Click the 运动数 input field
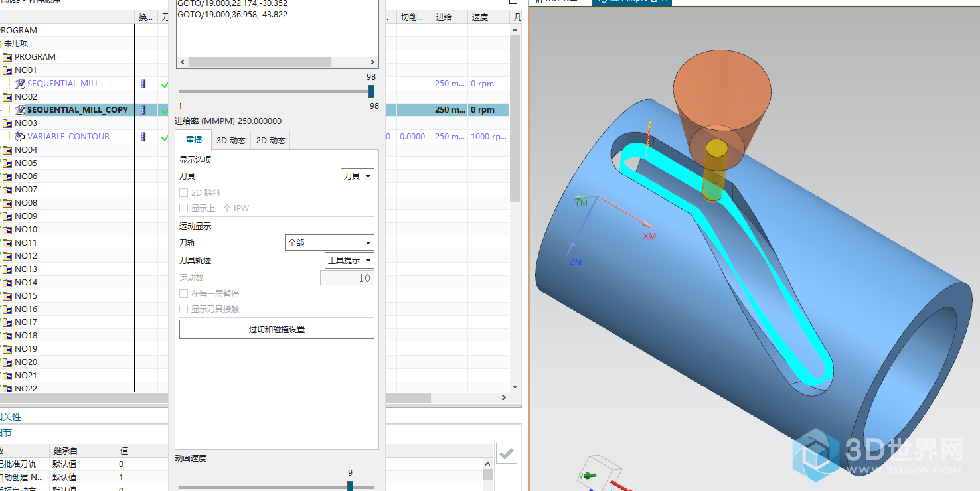The width and height of the screenshot is (980, 491). coord(347,278)
